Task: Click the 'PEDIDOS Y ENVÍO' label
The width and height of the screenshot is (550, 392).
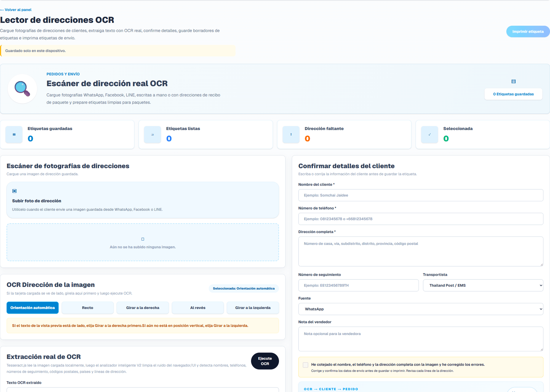Action: (63, 74)
